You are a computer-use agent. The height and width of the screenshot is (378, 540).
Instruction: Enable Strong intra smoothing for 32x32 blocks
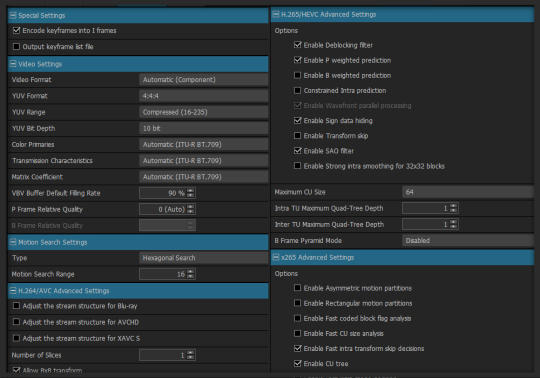pos(298,166)
